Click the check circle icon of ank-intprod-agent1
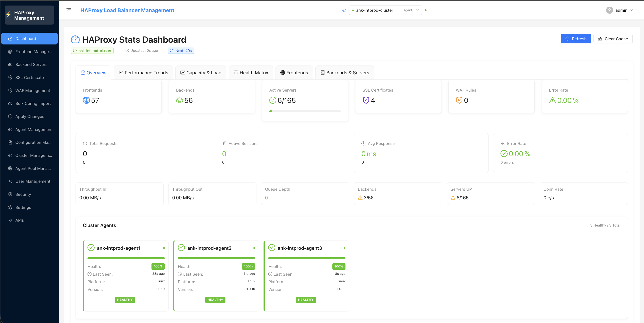 click(91, 248)
